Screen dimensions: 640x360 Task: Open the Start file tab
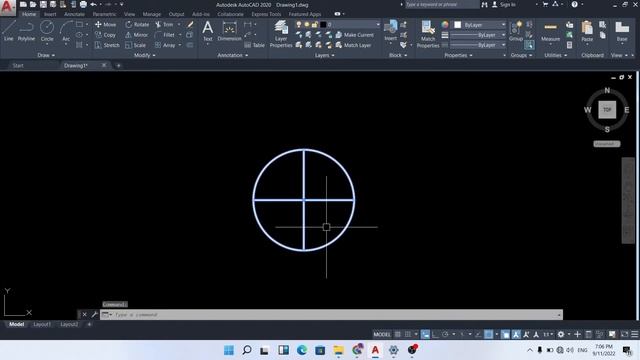[18, 65]
